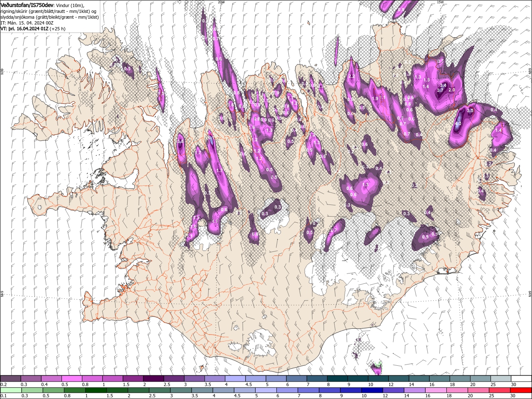Viewport: 532px width, 399px height.
Task: Select the 16–18 pale pink lower legend swatch
Action: 435,390
